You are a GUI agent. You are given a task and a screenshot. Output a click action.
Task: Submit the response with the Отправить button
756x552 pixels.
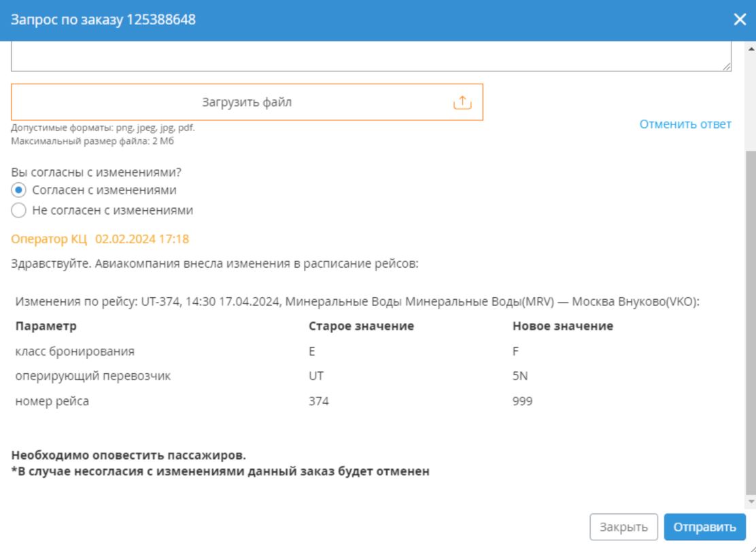704,527
